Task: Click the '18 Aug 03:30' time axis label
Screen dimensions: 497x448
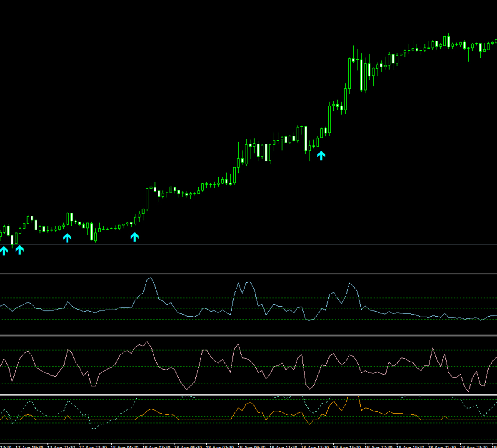Action: 157,446
